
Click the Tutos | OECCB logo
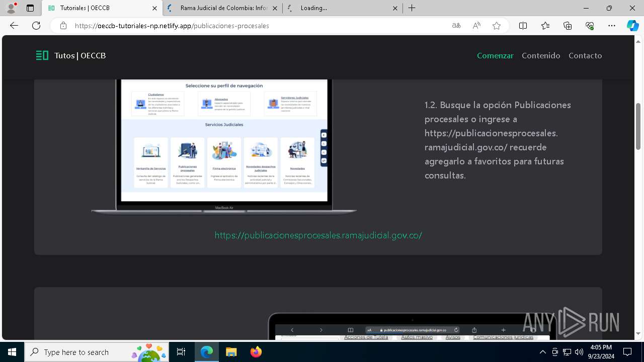pos(71,56)
